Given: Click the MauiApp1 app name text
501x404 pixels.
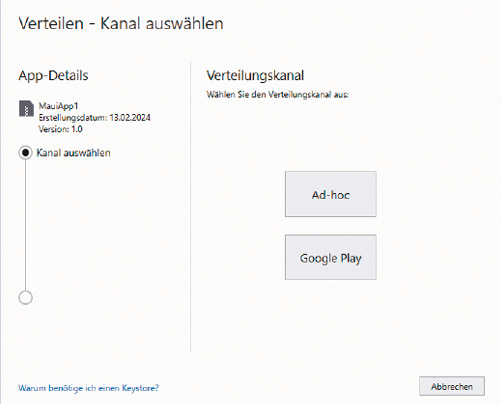Looking at the screenshot, I should point(58,106).
